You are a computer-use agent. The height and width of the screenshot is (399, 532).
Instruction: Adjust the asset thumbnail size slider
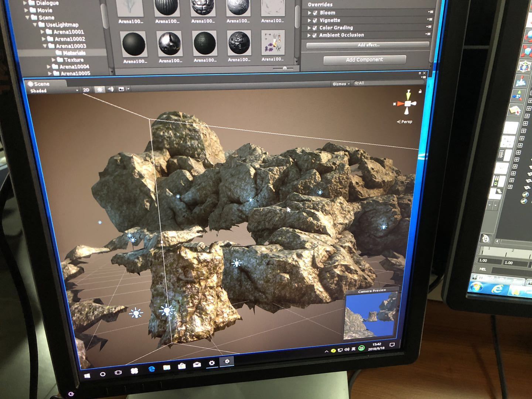284,68
